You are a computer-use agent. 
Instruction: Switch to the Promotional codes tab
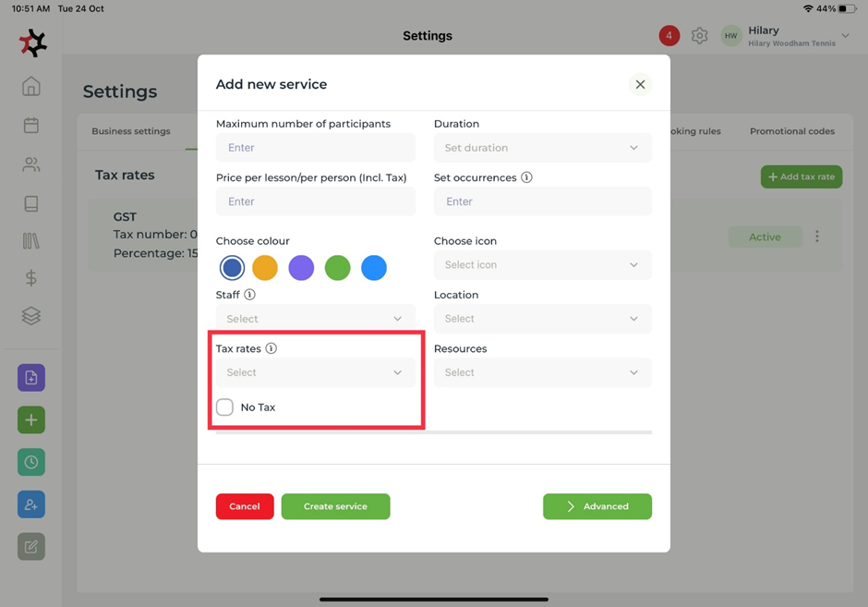tap(791, 131)
